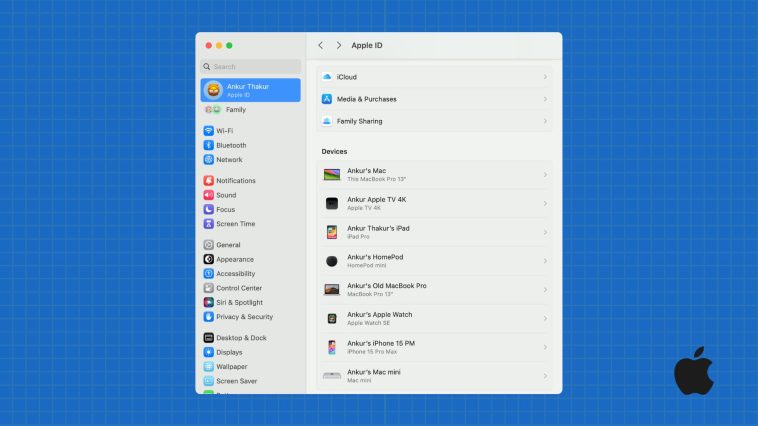Screen dimensions: 758x426
Task: Click the Apple Watch device icon
Action: pyautogui.click(x=332, y=319)
